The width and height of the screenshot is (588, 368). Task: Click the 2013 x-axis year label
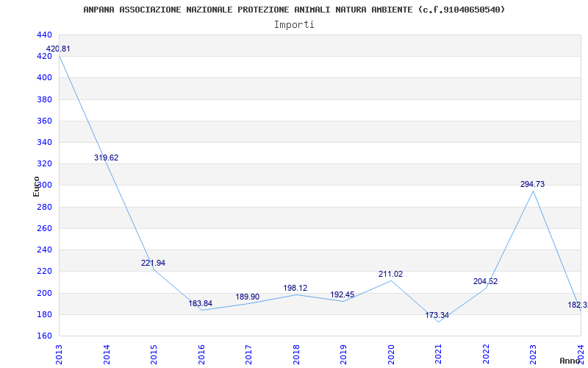[59, 355]
